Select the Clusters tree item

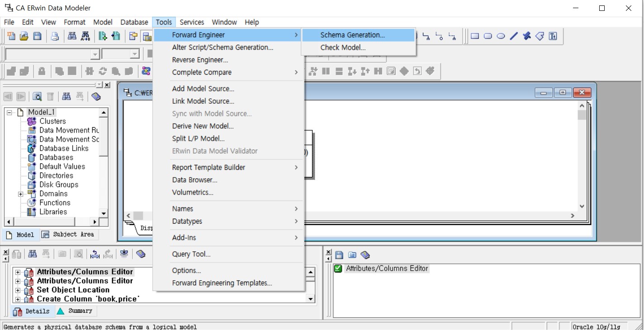point(52,121)
